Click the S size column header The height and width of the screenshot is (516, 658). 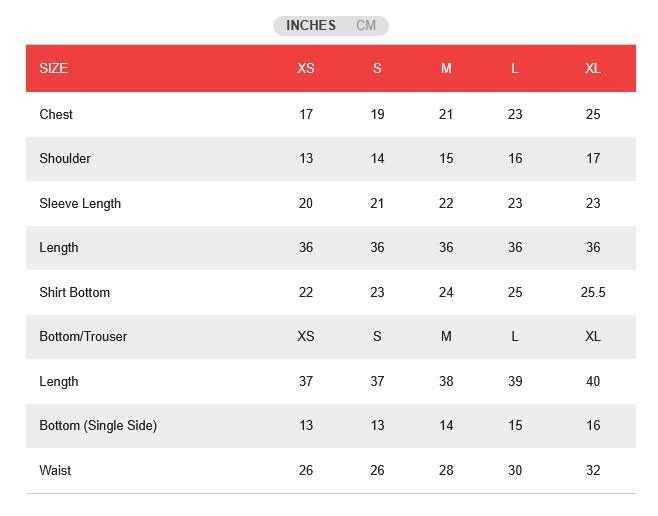coord(377,69)
